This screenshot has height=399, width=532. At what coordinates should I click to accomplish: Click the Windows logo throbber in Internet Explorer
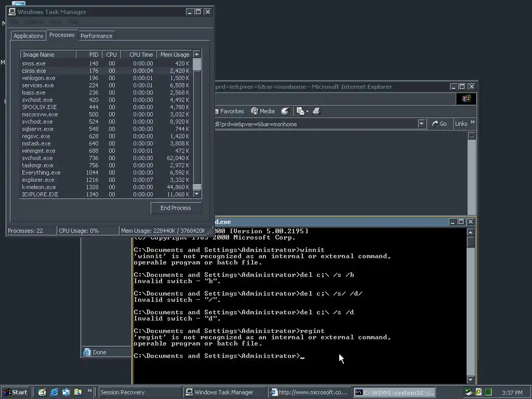[466, 99]
